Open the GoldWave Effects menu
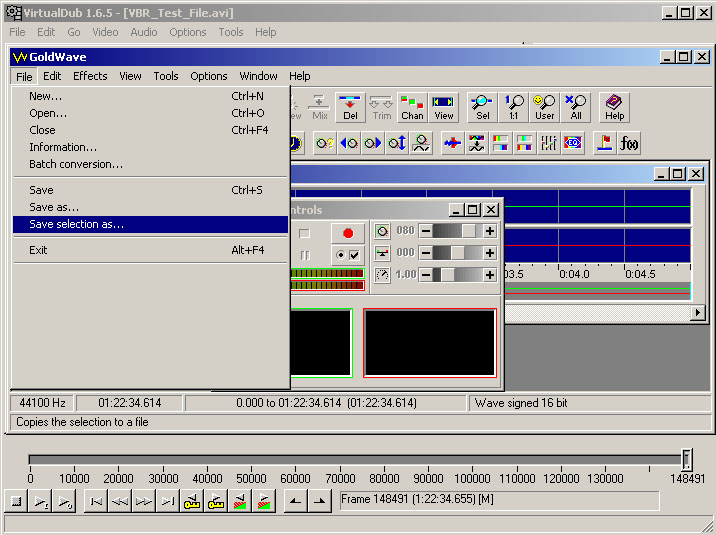Image resolution: width=716 pixels, height=535 pixels. click(x=90, y=76)
